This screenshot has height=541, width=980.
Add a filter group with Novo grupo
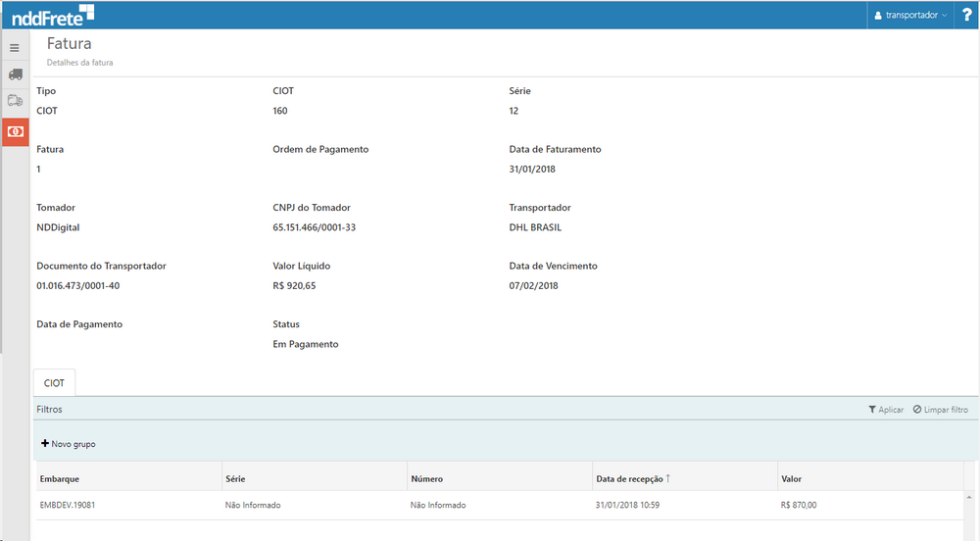(x=69, y=444)
